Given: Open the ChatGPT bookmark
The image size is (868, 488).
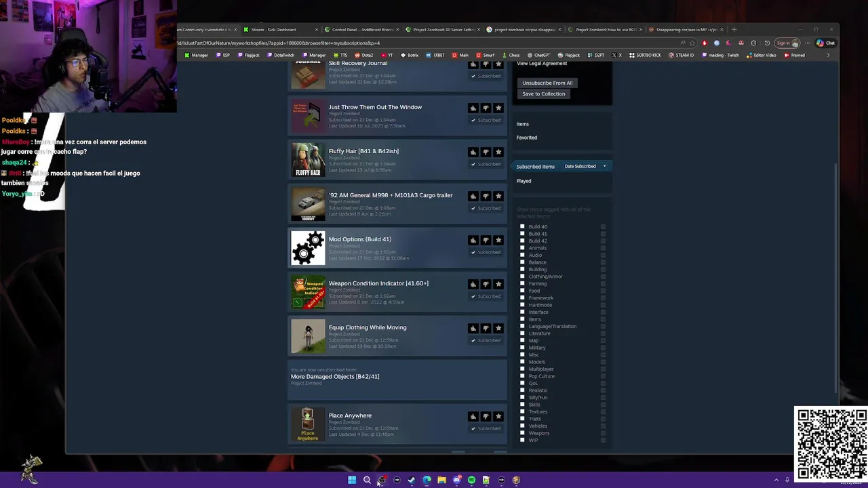Looking at the screenshot, I should coord(538,55).
